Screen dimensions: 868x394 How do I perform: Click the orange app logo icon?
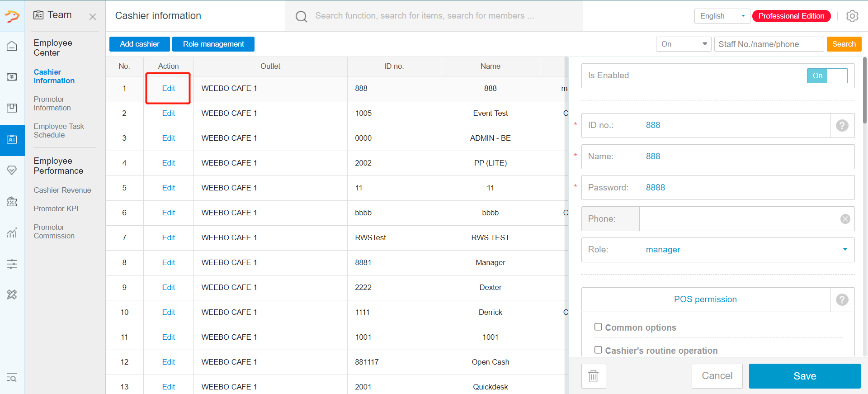click(x=12, y=16)
